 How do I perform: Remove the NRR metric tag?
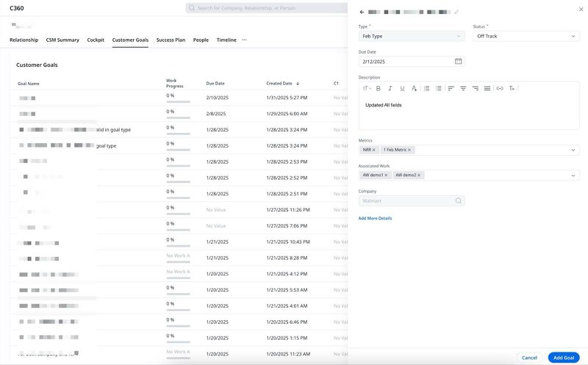(373, 150)
